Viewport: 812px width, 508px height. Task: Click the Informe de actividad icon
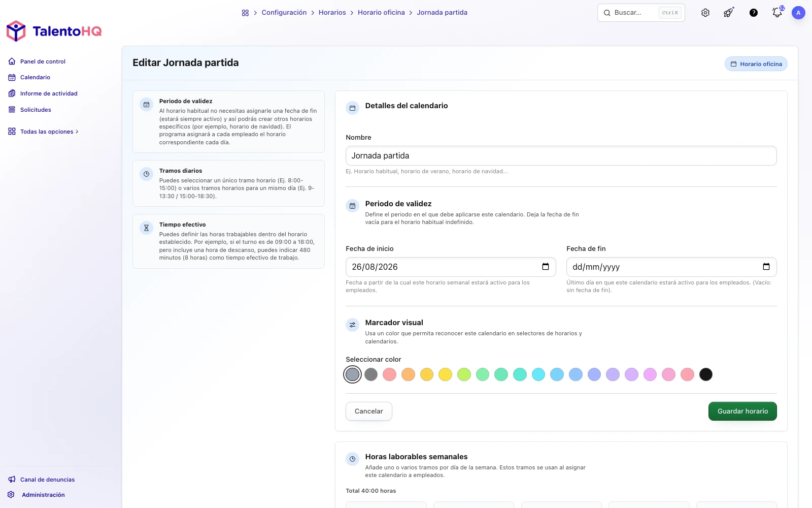pyautogui.click(x=12, y=93)
